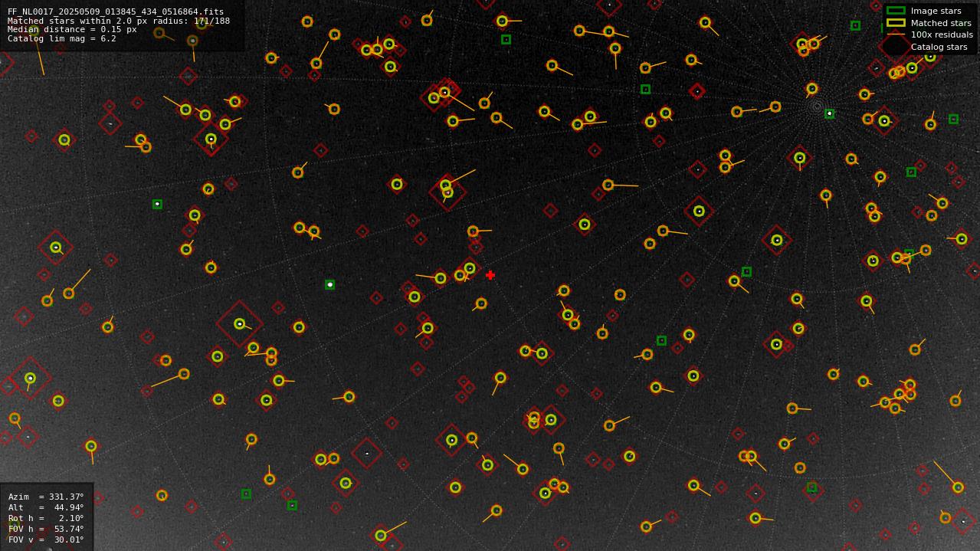Select the 'Image stars' legend label

tap(936, 11)
